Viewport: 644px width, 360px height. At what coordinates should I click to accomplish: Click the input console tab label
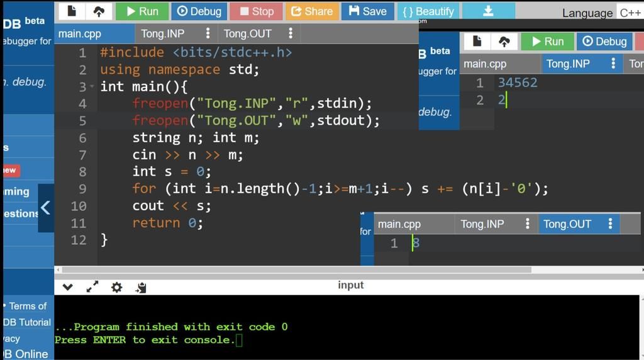click(x=350, y=285)
